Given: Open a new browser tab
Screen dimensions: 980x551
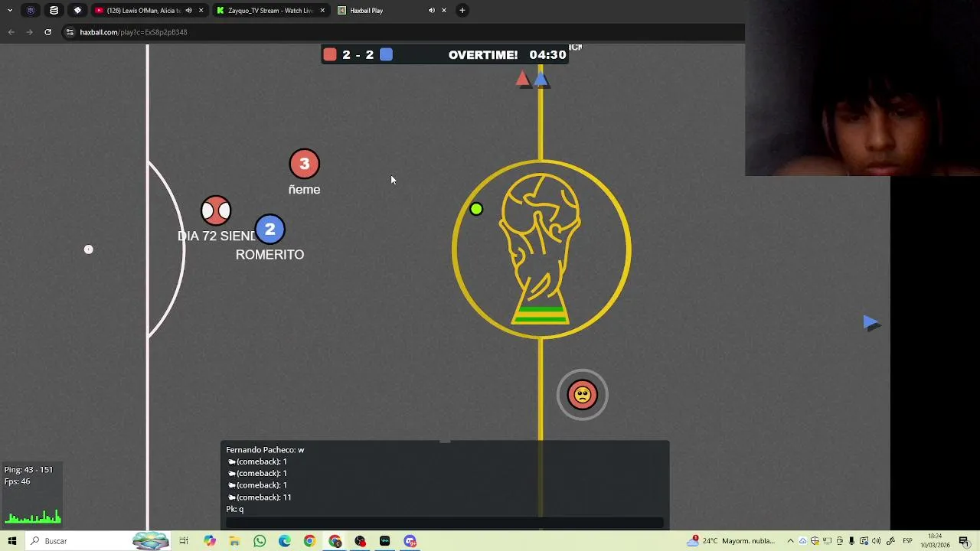Looking at the screenshot, I should (462, 10).
